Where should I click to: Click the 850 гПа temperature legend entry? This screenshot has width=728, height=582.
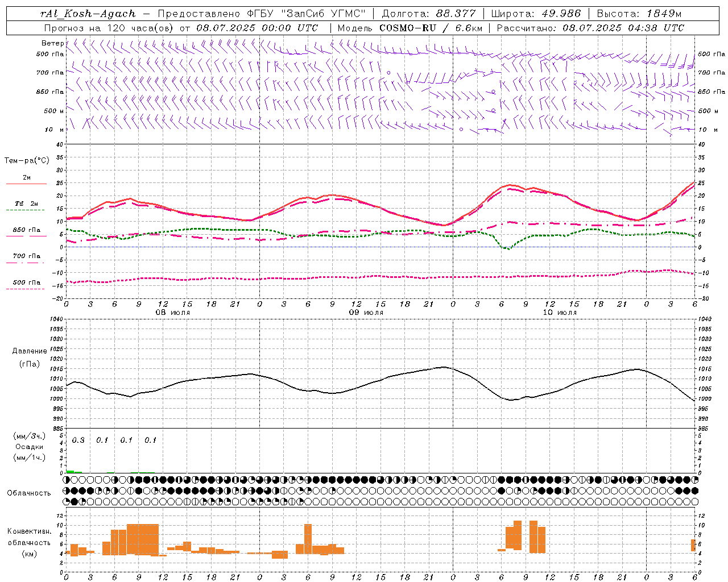click(26, 230)
